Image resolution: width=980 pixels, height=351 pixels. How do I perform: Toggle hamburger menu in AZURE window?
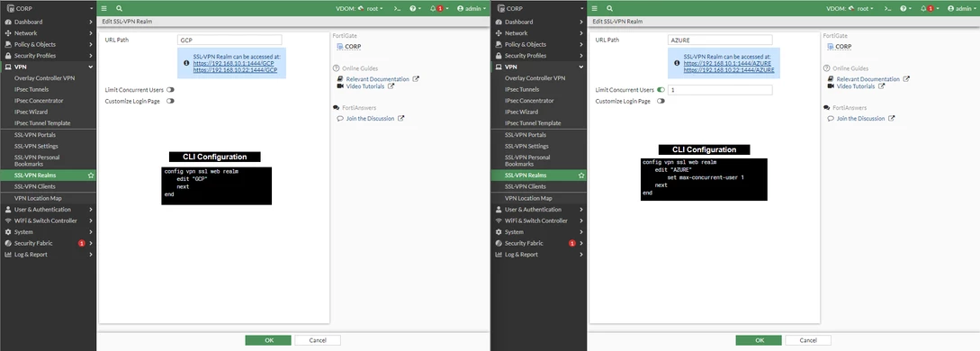(x=595, y=9)
